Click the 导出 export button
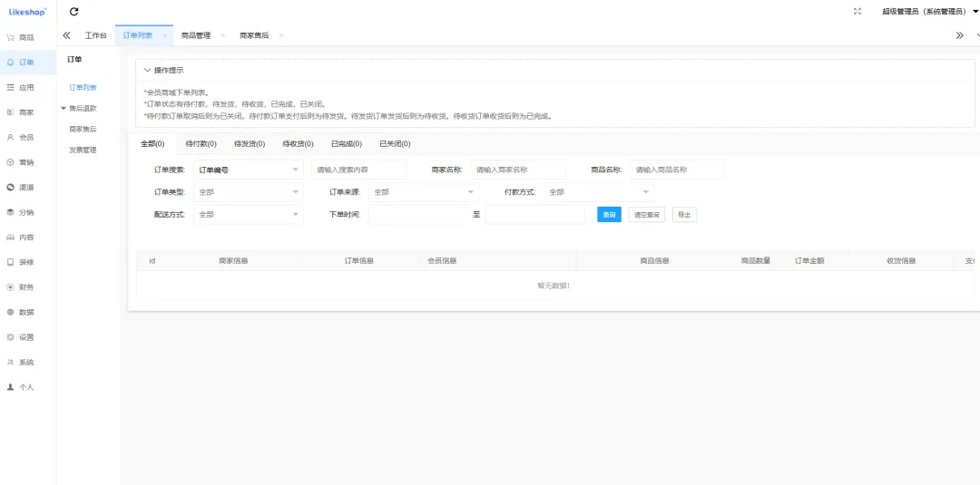980x485 pixels. (684, 215)
